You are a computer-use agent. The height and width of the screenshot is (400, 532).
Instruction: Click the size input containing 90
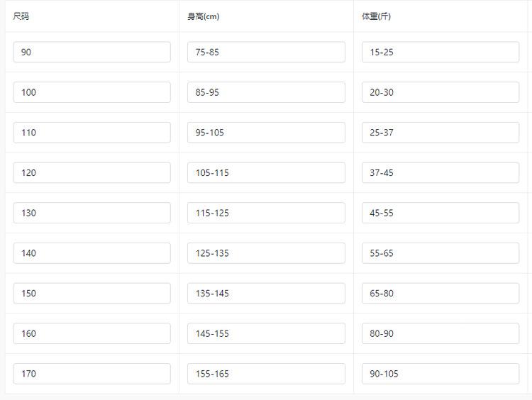point(92,52)
